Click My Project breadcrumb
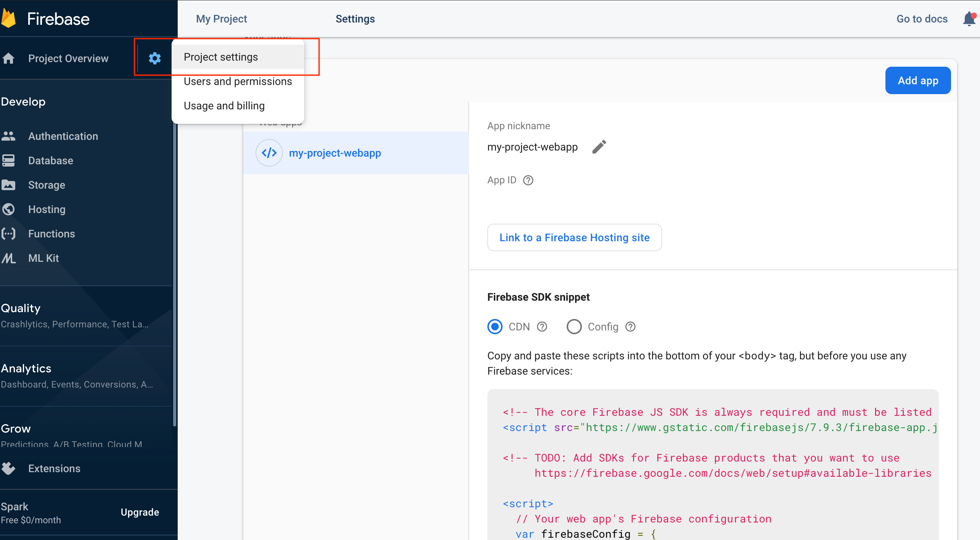 click(x=221, y=19)
